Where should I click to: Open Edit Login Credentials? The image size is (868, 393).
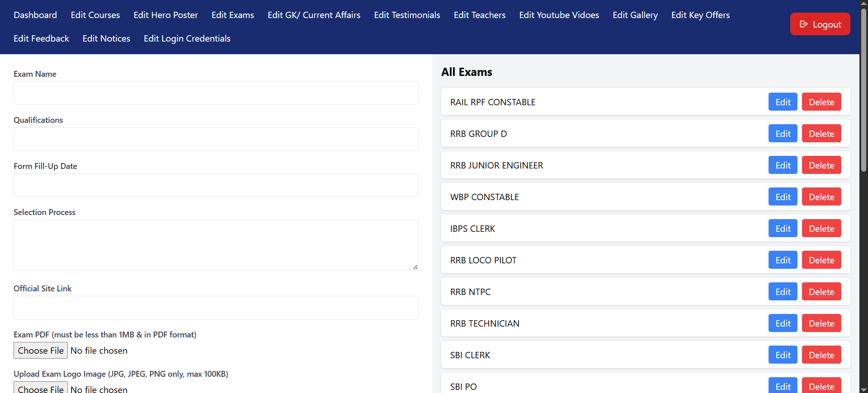(x=187, y=38)
